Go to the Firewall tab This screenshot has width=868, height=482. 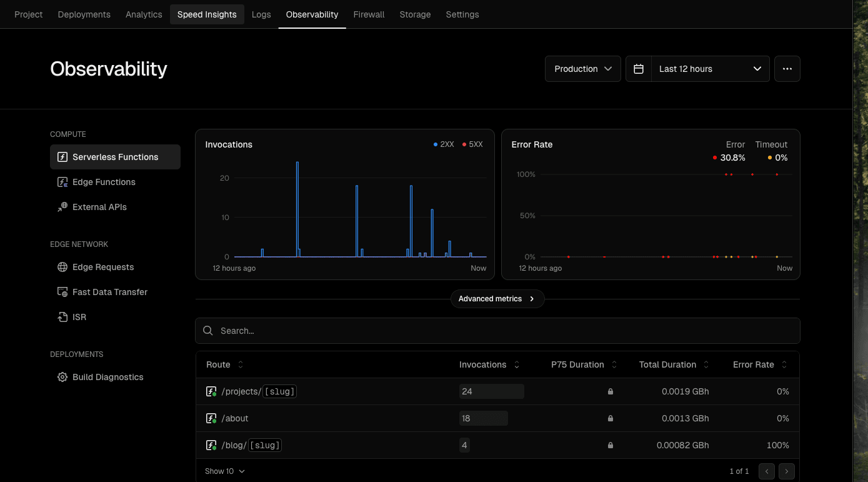[369, 14]
